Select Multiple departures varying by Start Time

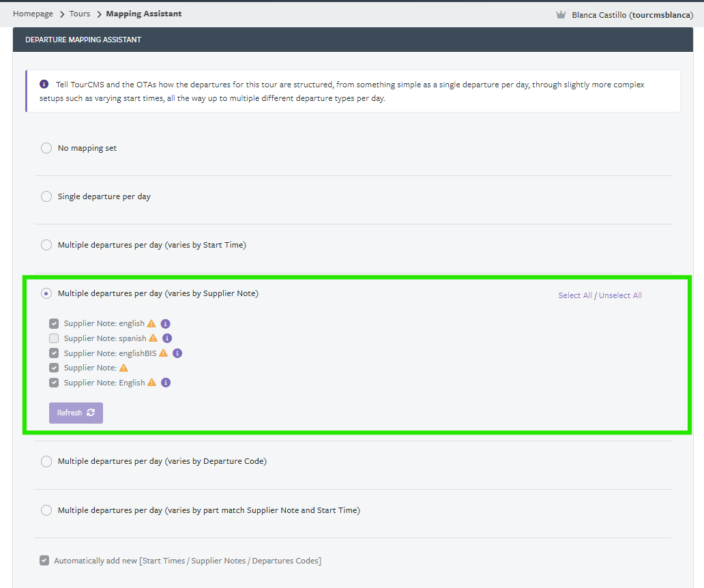[x=46, y=245]
